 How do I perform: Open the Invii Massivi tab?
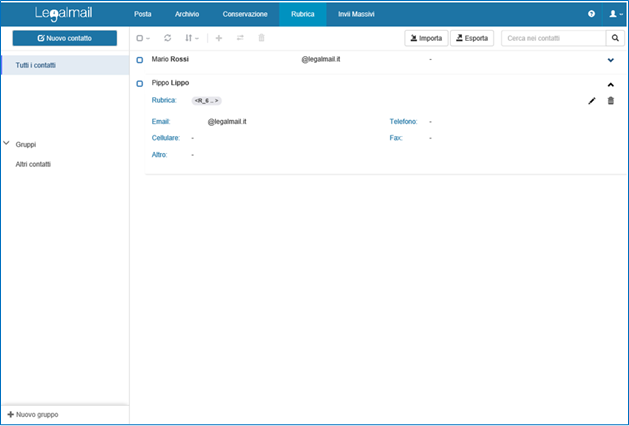[x=356, y=15]
